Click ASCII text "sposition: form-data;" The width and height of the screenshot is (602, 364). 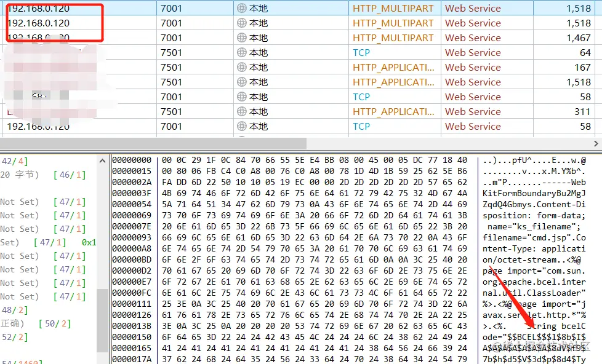pos(534,216)
